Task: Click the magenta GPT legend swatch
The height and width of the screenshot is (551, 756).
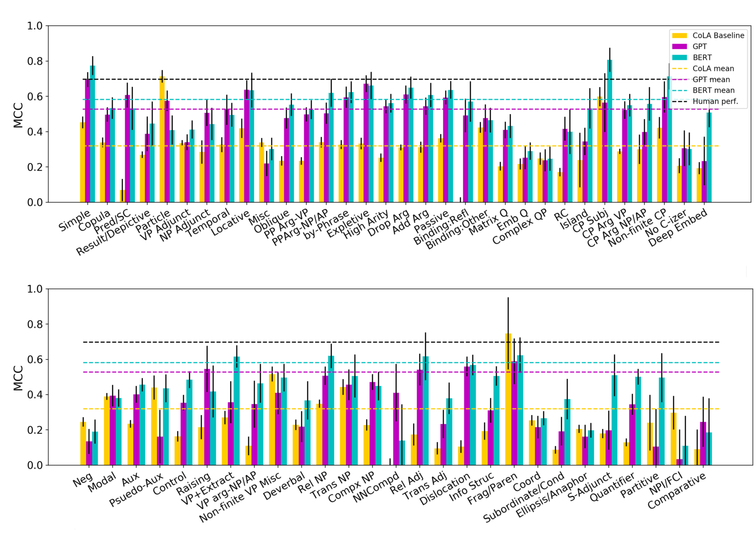Action: click(679, 46)
